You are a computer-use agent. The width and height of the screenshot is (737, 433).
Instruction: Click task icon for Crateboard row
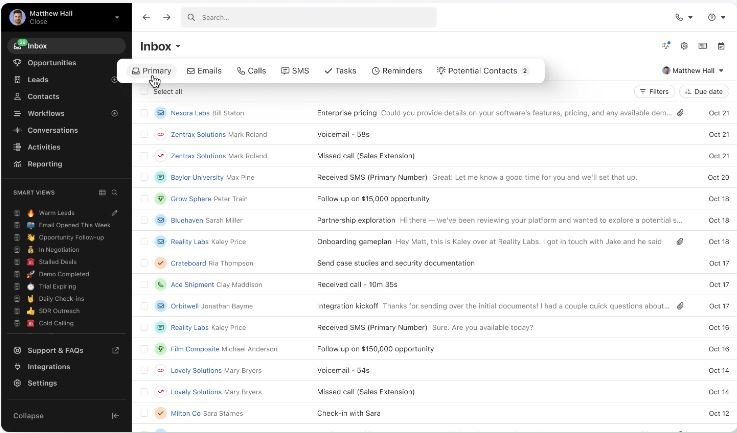(160, 263)
